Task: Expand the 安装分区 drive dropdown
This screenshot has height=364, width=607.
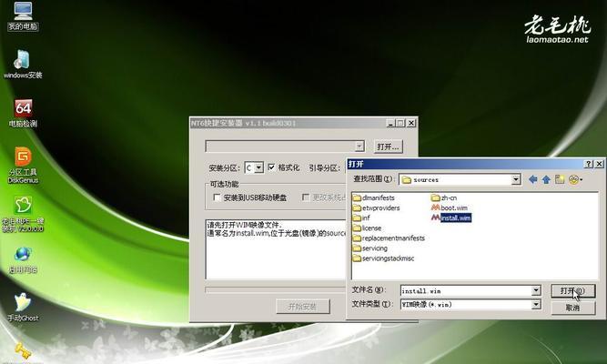Action: (259, 167)
